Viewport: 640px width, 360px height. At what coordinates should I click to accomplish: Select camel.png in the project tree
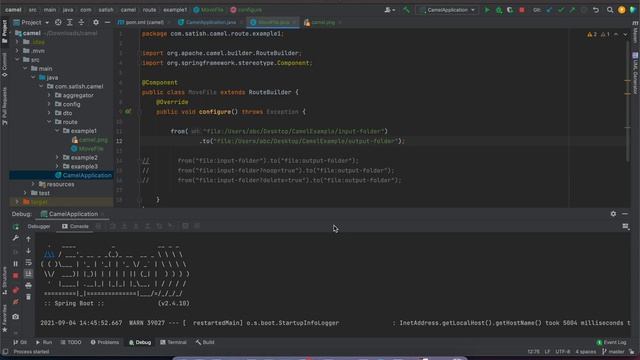(90, 140)
